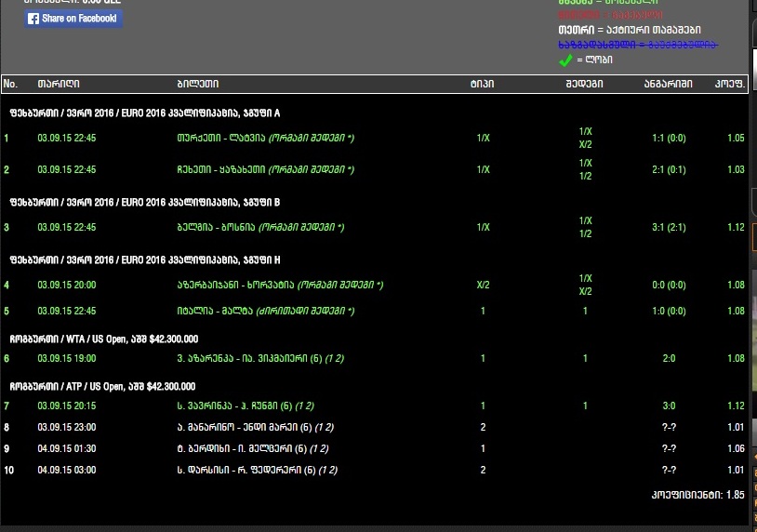Image resolution: width=757 pixels, height=532 pixels.
Task: Select the EURO 2016 group A header row
Action: click(x=144, y=113)
